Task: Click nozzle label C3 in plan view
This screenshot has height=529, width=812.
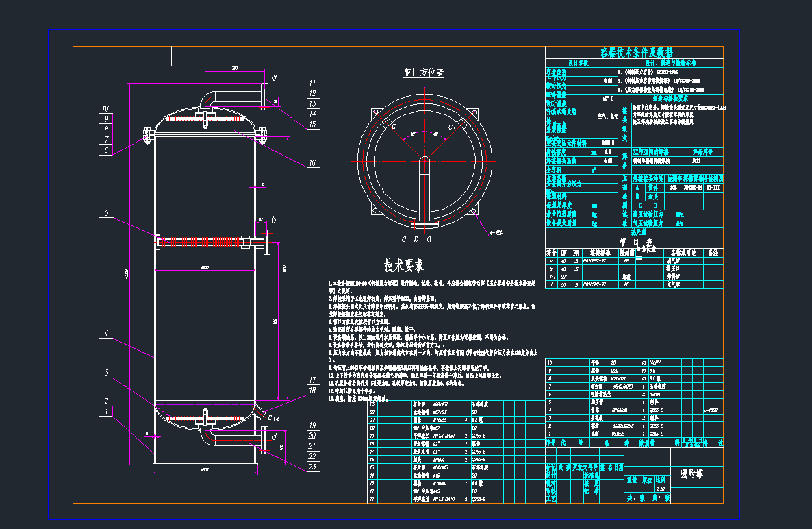Action: tap(452, 127)
